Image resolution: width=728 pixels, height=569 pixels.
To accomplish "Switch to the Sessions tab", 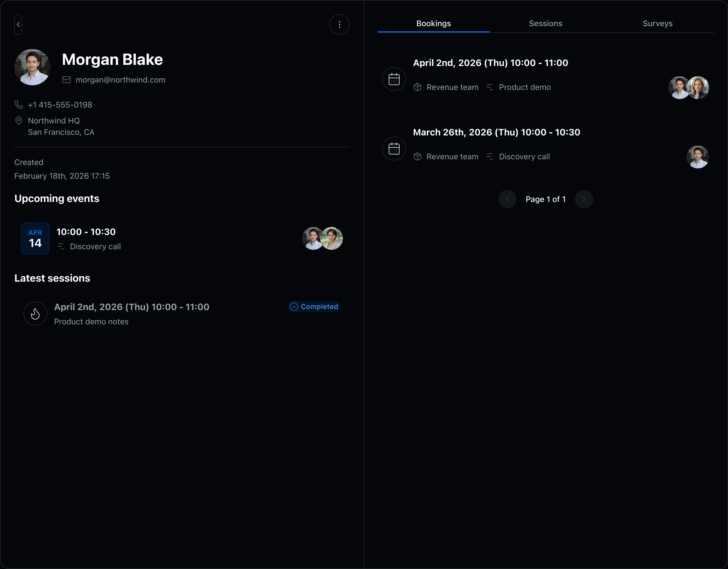I will (546, 23).
